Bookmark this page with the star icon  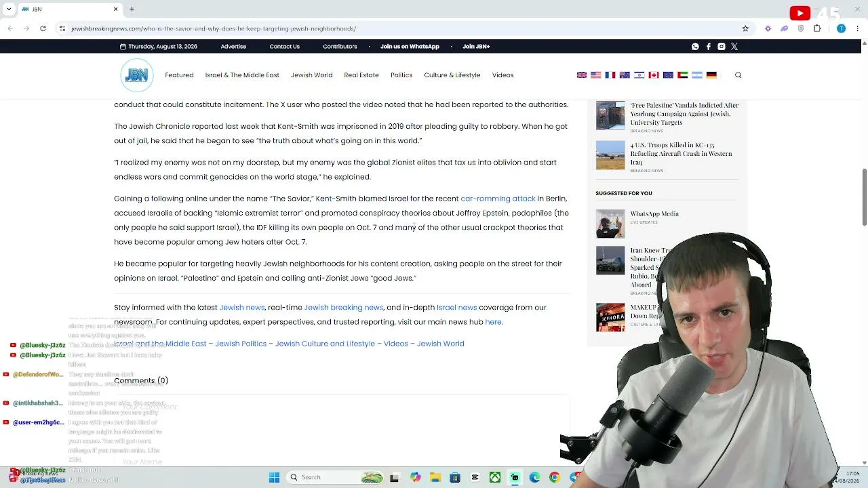pyautogui.click(x=745, y=28)
